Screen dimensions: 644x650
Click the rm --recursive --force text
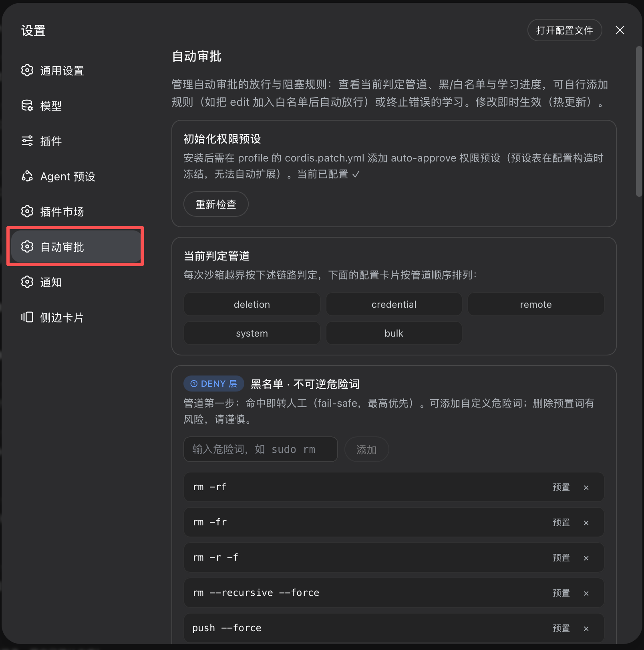[x=256, y=593]
